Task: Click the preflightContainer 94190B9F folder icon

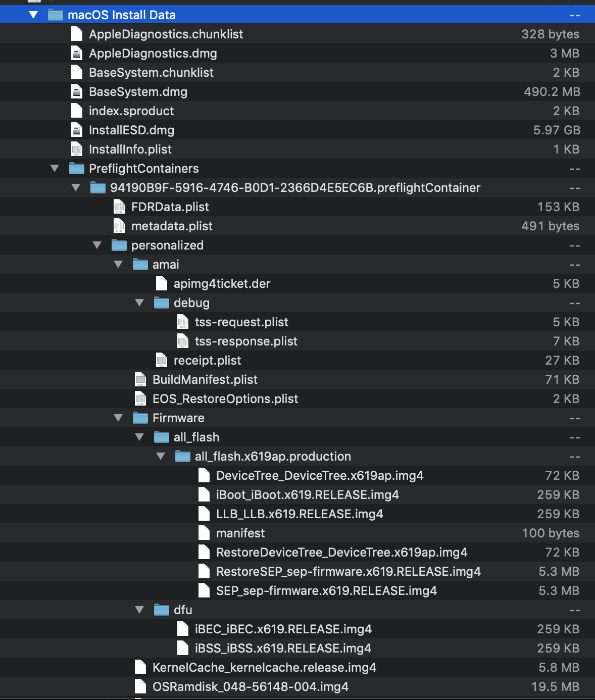Action: tap(98, 188)
